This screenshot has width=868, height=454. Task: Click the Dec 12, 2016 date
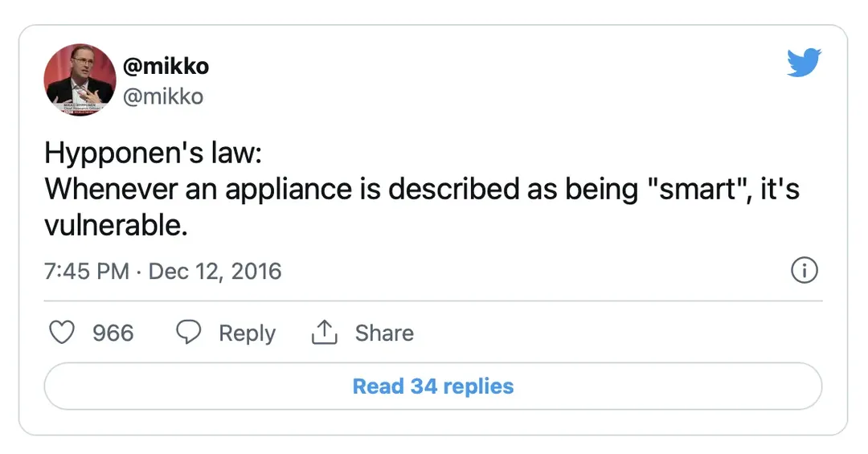tap(215, 271)
